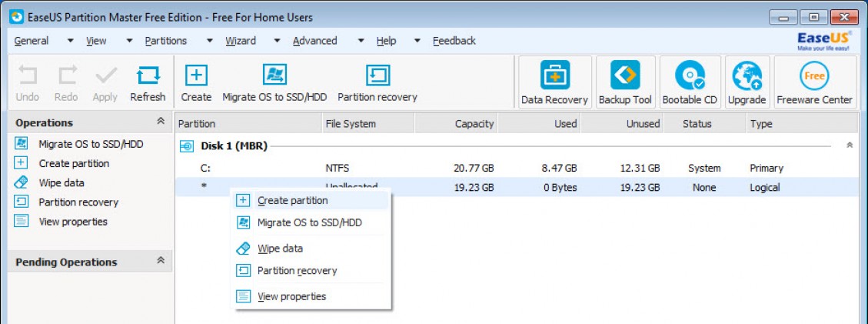Screen dimensions: 868x324
Task: Click Create partition link in Operations
Action: click(x=74, y=163)
